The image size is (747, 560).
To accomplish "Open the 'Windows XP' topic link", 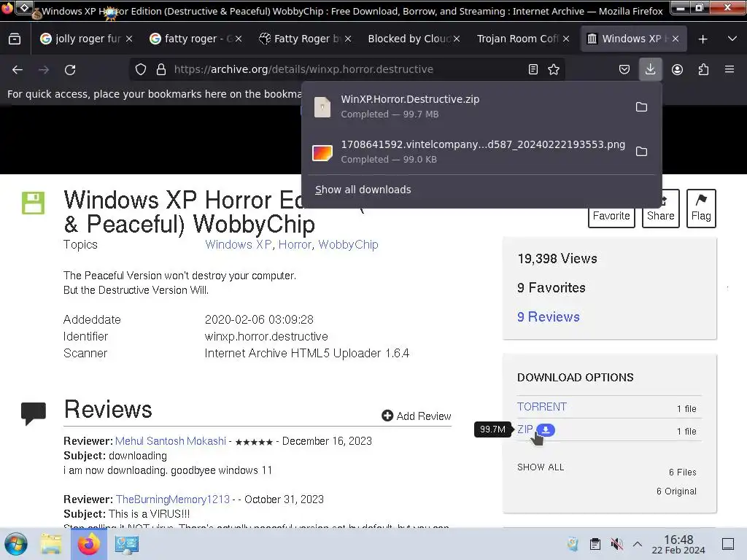I will (239, 245).
